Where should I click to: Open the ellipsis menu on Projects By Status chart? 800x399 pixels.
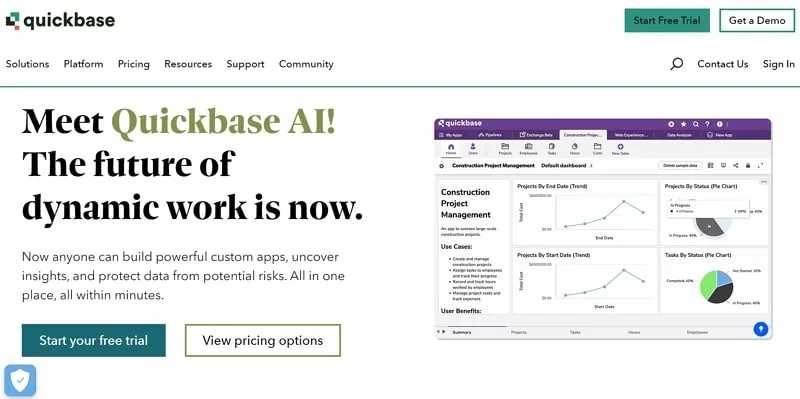764,182
